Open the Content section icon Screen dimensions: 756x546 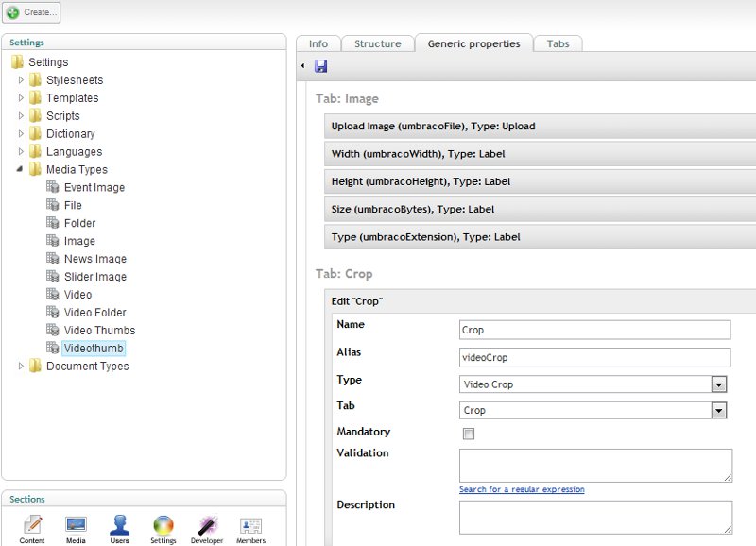coord(32,526)
